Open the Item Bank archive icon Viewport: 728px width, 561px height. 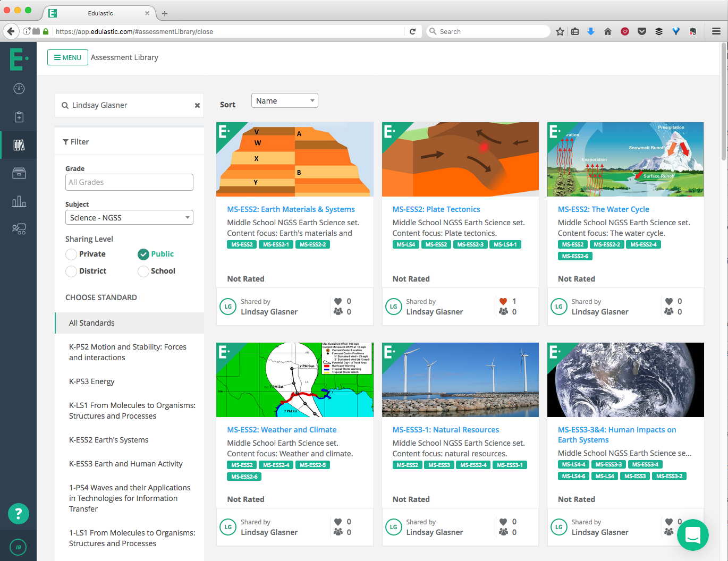(19, 173)
